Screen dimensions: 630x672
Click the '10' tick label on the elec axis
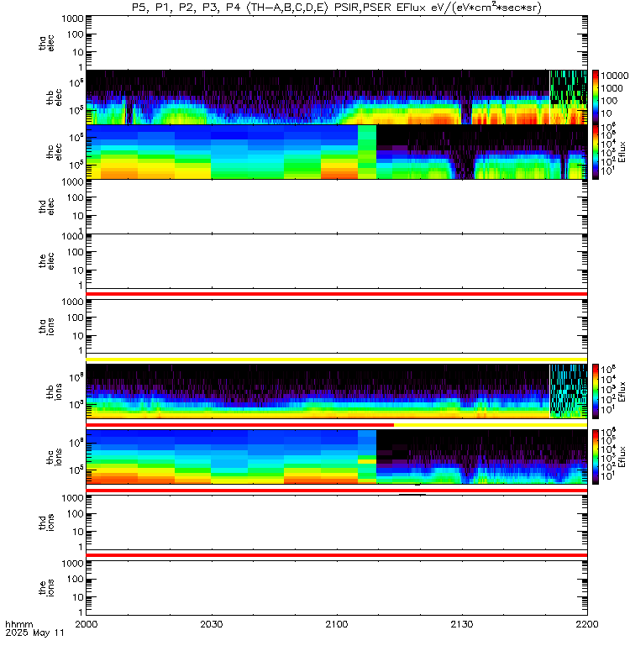click(x=77, y=270)
